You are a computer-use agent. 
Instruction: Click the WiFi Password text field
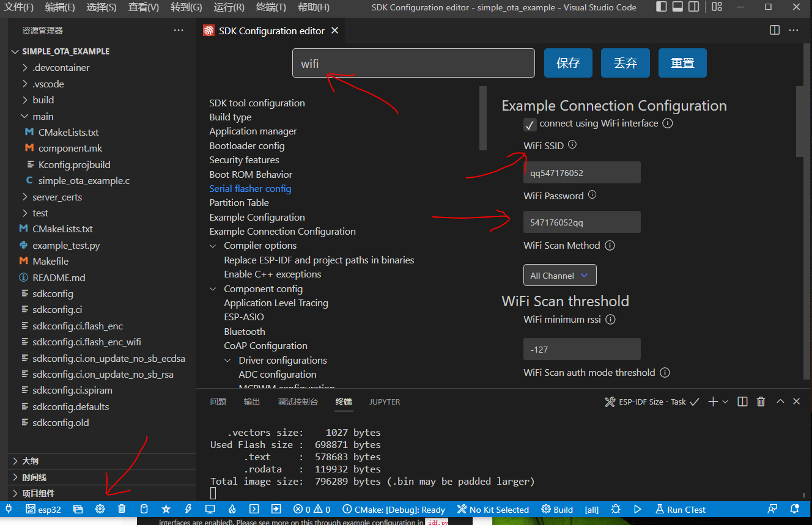tap(582, 222)
